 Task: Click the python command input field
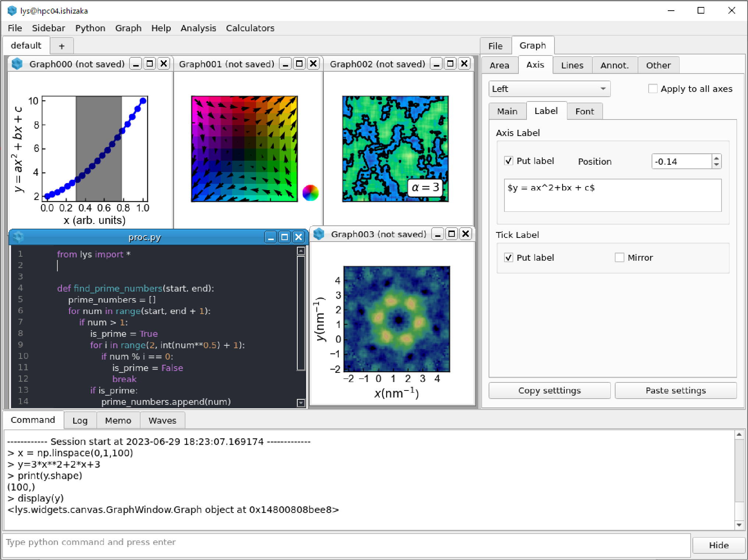[346, 543]
